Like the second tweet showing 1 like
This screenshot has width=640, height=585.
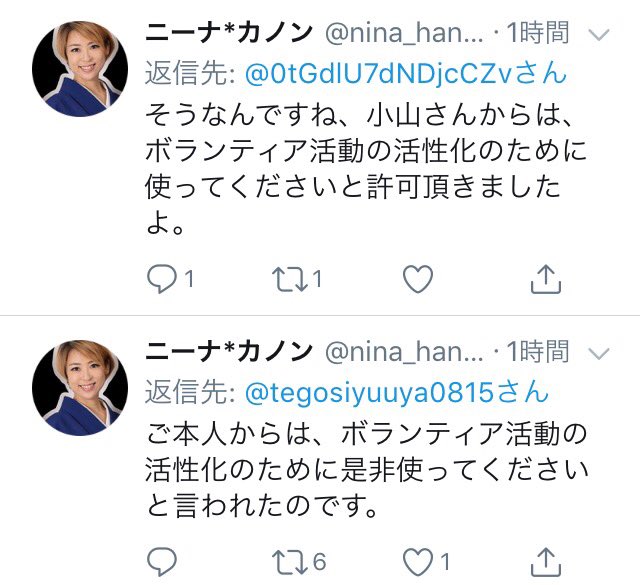click(418, 561)
